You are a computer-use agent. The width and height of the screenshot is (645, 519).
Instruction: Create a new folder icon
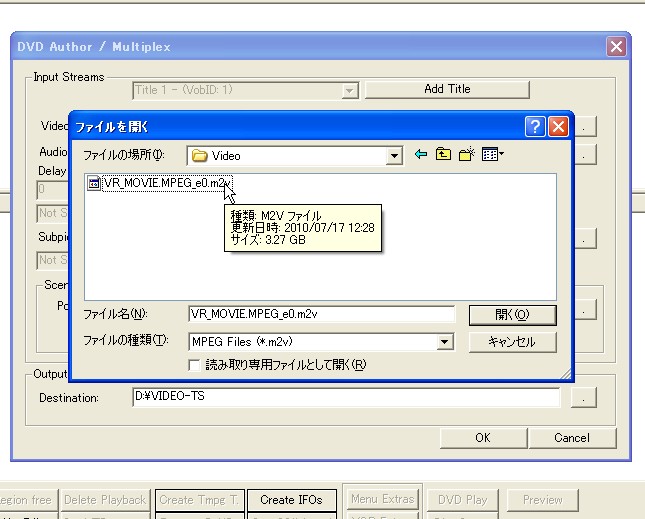click(x=466, y=155)
